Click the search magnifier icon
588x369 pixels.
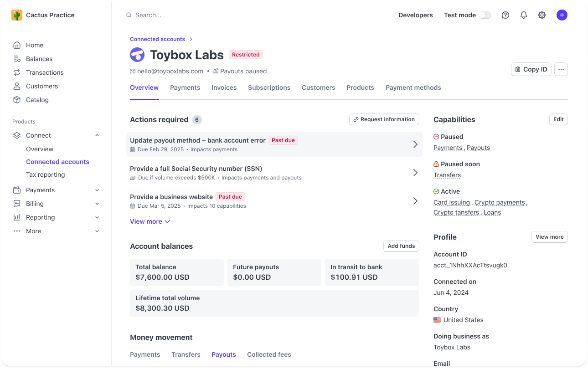click(x=129, y=15)
